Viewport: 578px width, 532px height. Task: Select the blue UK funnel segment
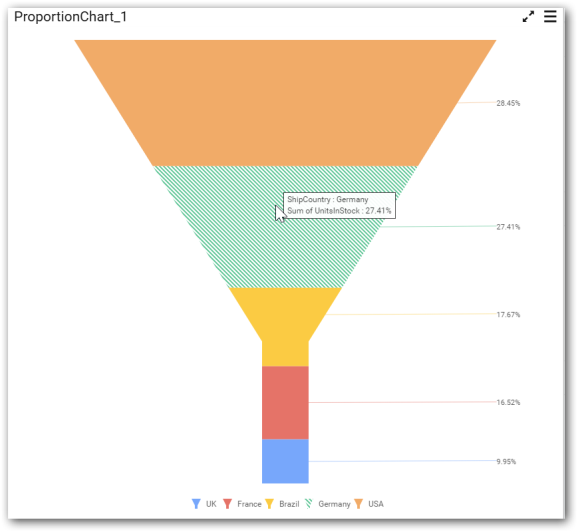pos(285,461)
